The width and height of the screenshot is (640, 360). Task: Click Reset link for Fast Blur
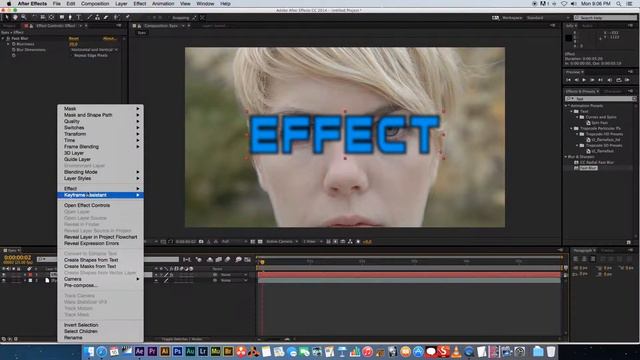point(74,38)
